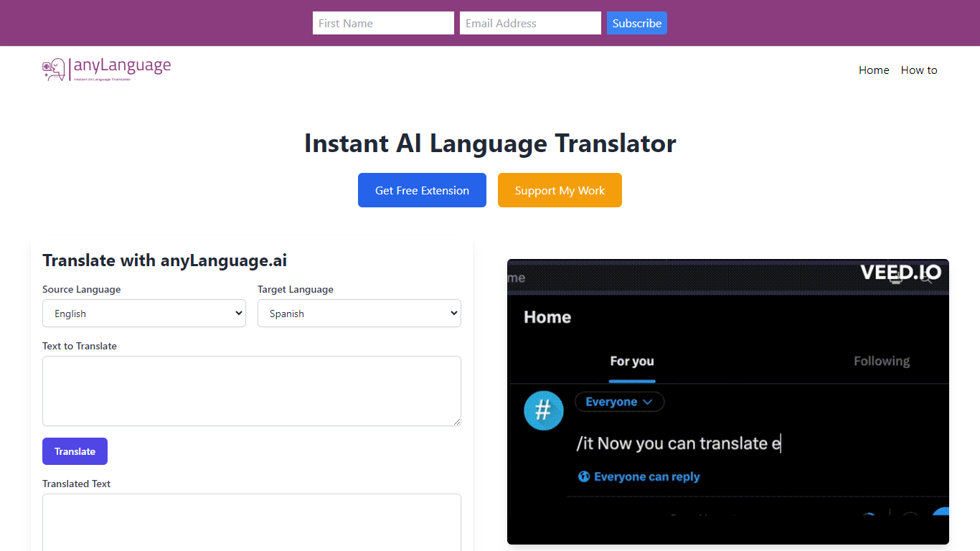The width and height of the screenshot is (980, 551).
Task: Click the First Name field
Action: click(383, 23)
